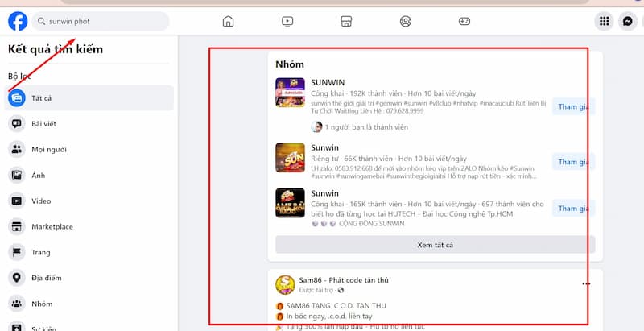644x331 pixels.
Task: Click the 'Nhóm' heading of results card
Action: (290, 64)
